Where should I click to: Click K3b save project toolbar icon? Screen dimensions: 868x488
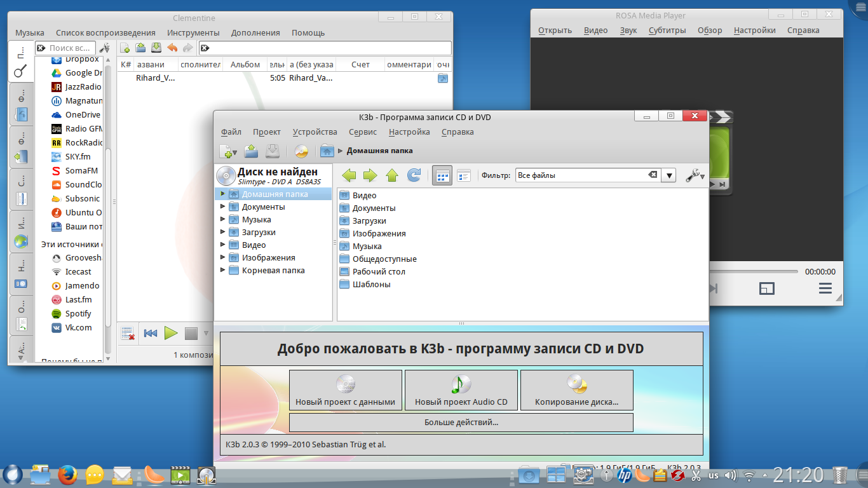(273, 151)
